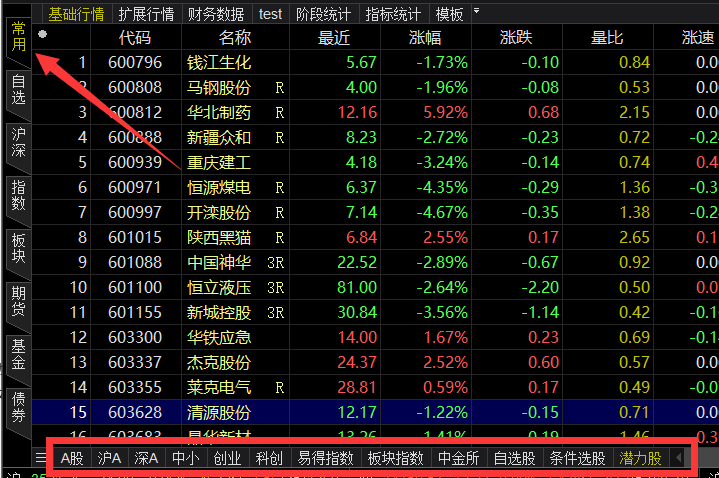This screenshot has height=478, width=719.
Task: Select stock 华北制药
Action: 219,112
